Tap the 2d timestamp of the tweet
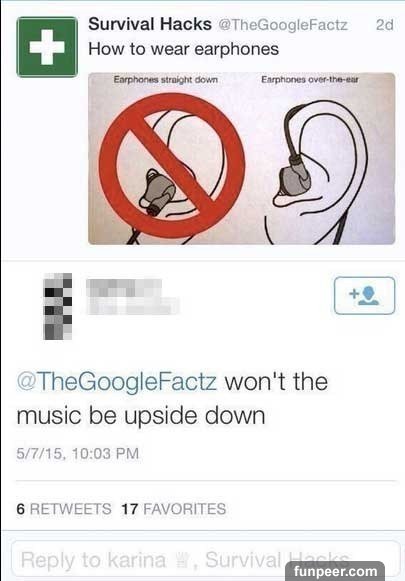Viewport: 405px width, 581px height. coord(384,25)
